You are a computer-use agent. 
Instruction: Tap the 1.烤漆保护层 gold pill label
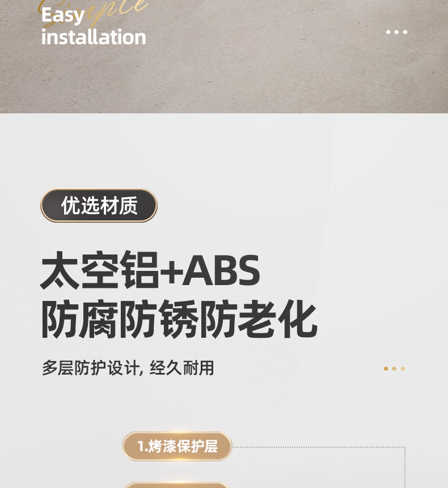[177, 446]
